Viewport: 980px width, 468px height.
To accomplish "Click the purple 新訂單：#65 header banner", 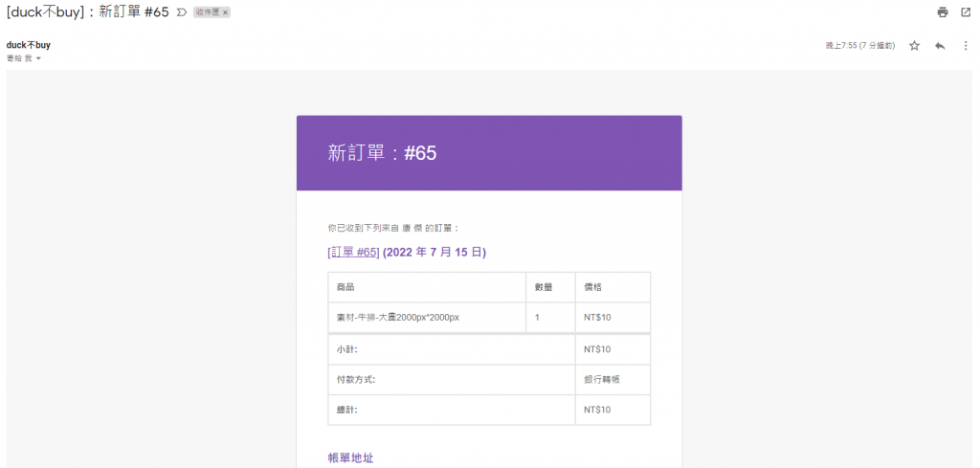I will (x=489, y=153).
